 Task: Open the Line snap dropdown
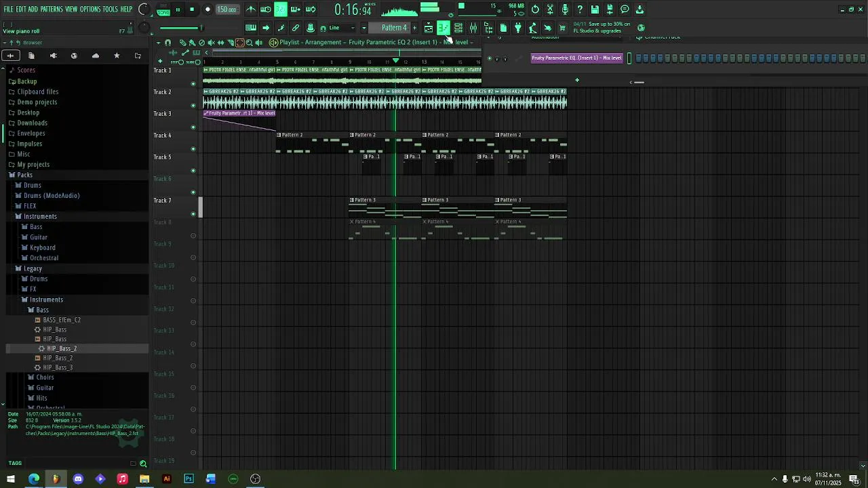(342, 28)
